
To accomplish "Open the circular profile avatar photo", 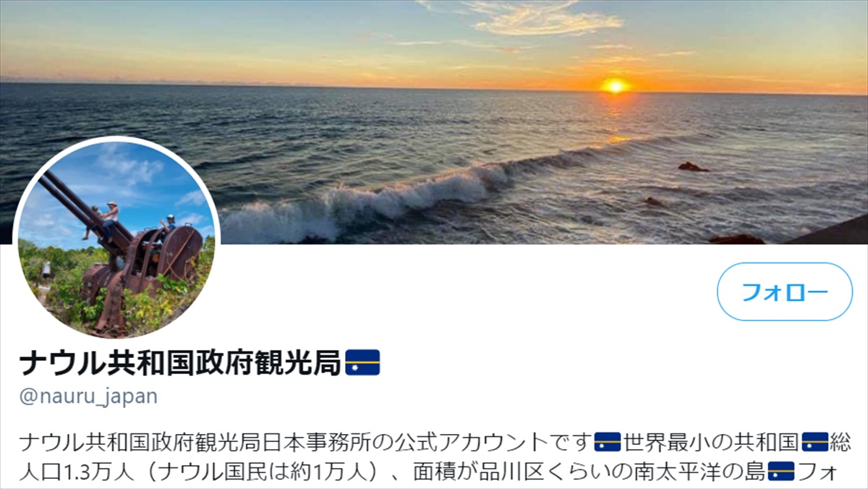I will [x=116, y=238].
